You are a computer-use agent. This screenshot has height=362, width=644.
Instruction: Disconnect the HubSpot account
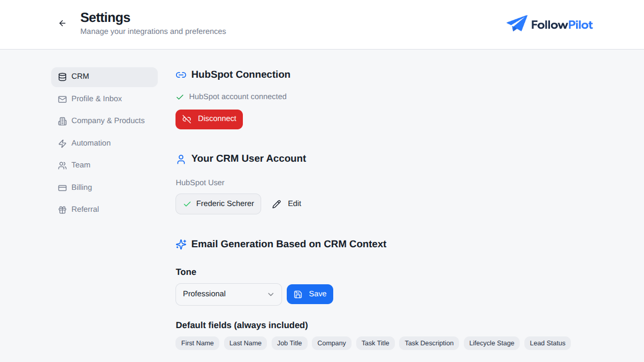(x=209, y=119)
